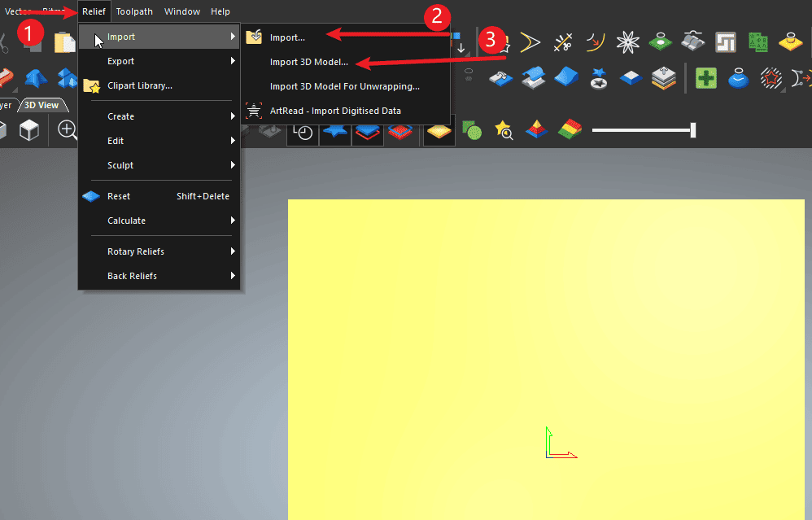The height and width of the screenshot is (520, 812).
Task: Open the Clipart Library star-folder icon
Action: 92,86
